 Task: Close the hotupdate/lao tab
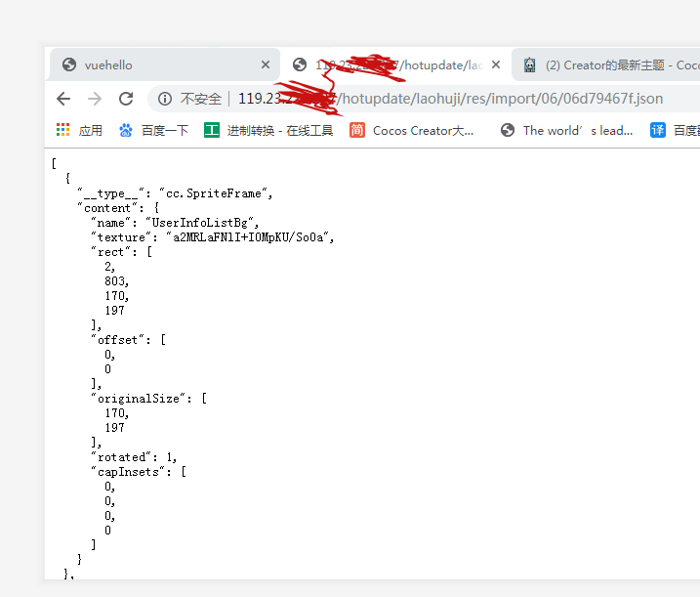496,64
